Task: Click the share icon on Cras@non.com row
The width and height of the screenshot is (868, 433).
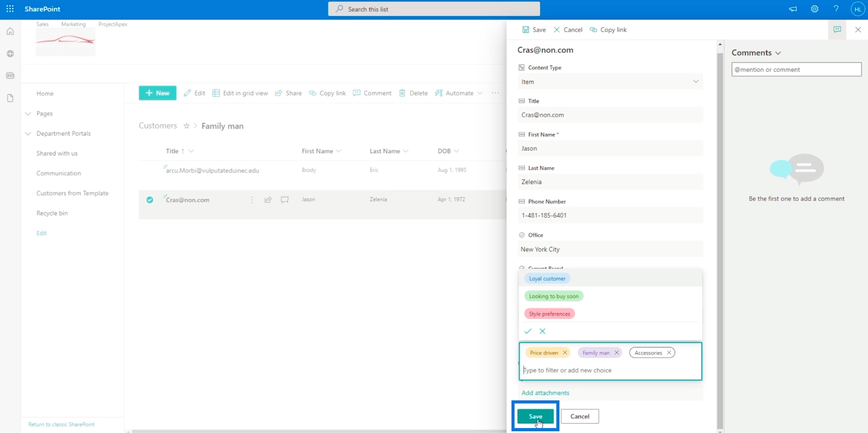Action: pos(268,200)
